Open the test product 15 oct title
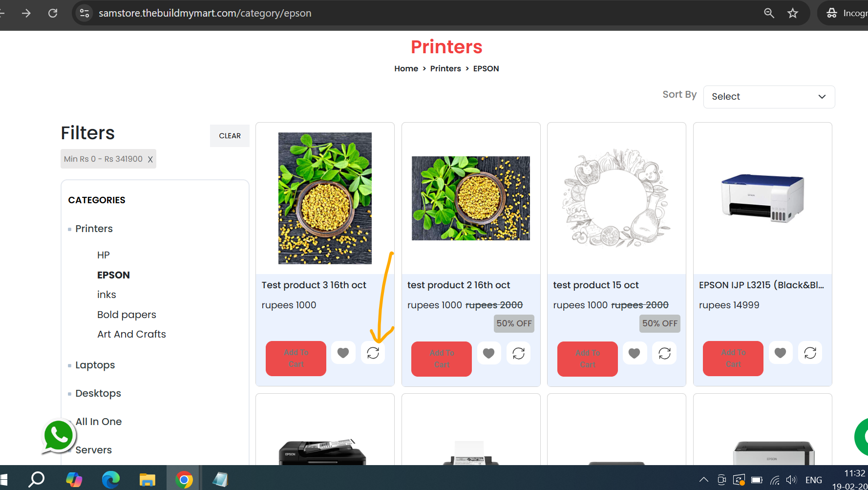The image size is (868, 490). (x=596, y=285)
